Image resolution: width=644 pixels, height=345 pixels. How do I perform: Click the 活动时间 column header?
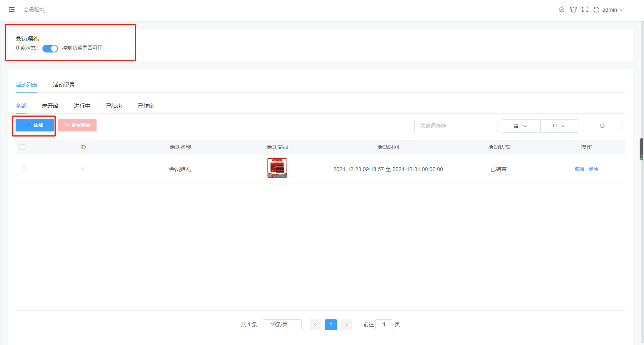click(388, 147)
